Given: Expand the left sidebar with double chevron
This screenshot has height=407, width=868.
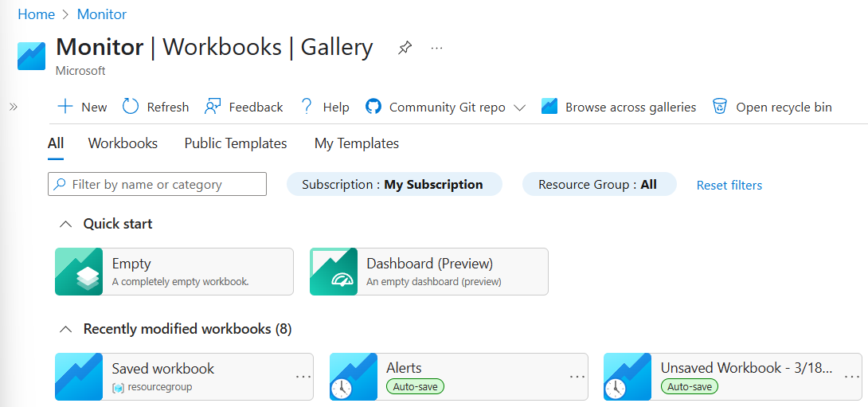Looking at the screenshot, I should [13, 107].
